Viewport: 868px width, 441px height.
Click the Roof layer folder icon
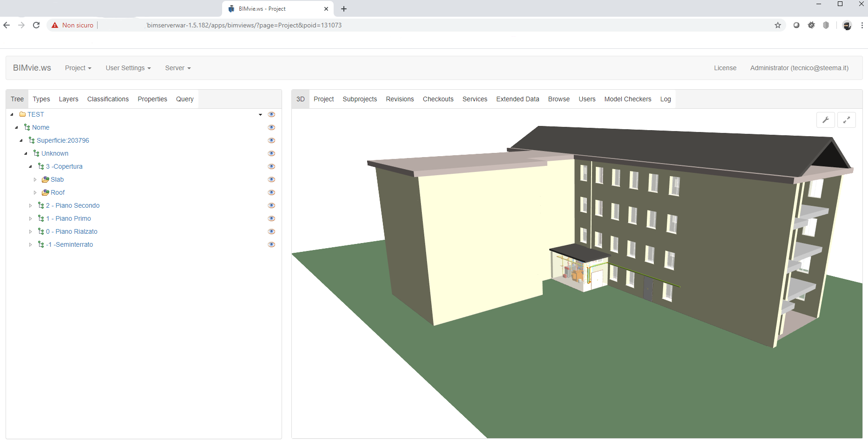[x=45, y=192]
